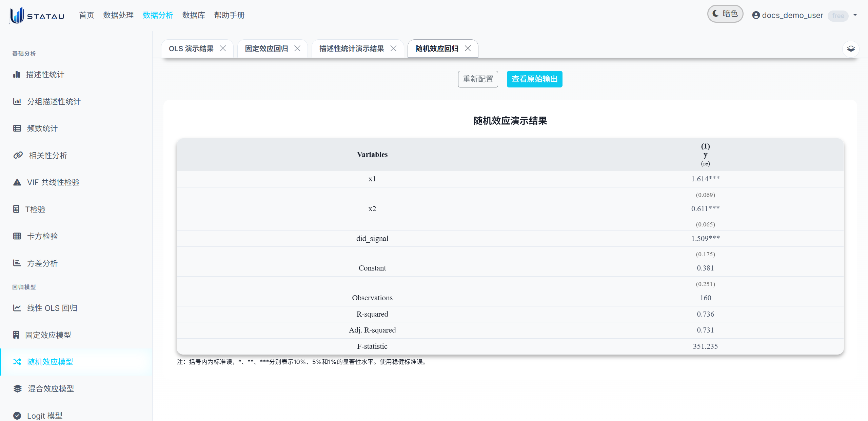Click the Variables column header
Screen dimensions: 868x421
coord(372,154)
